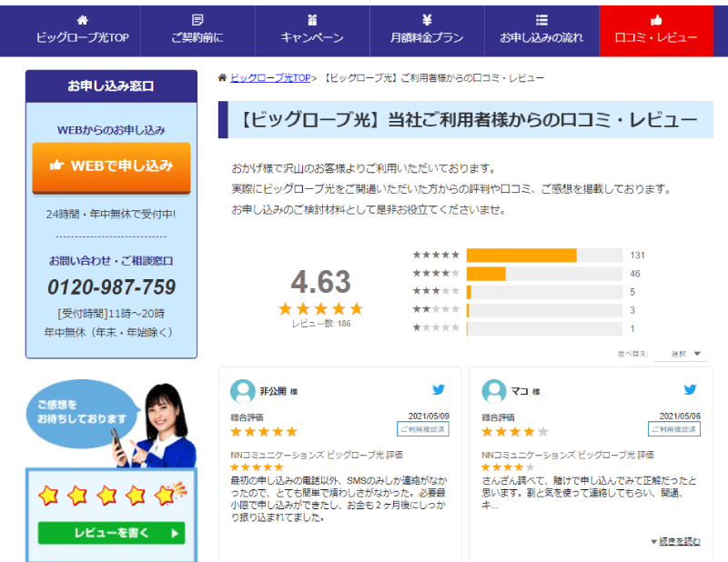Image resolution: width=728 pixels, height=562 pixels.
Task: Click the お申し込み窓口 panel header
Action: tap(111, 86)
